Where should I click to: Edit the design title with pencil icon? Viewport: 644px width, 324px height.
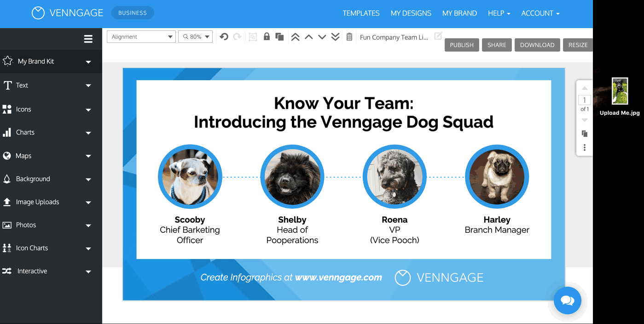[x=438, y=35]
